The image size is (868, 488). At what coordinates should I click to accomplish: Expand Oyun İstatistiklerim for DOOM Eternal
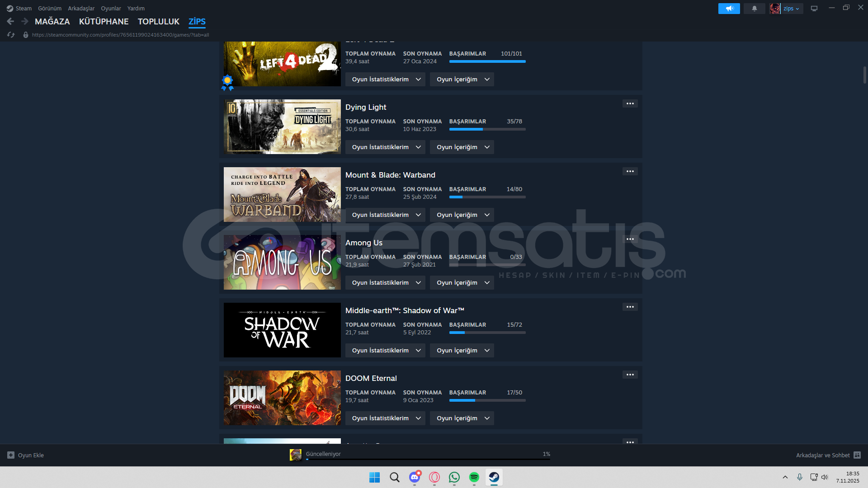click(x=385, y=418)
